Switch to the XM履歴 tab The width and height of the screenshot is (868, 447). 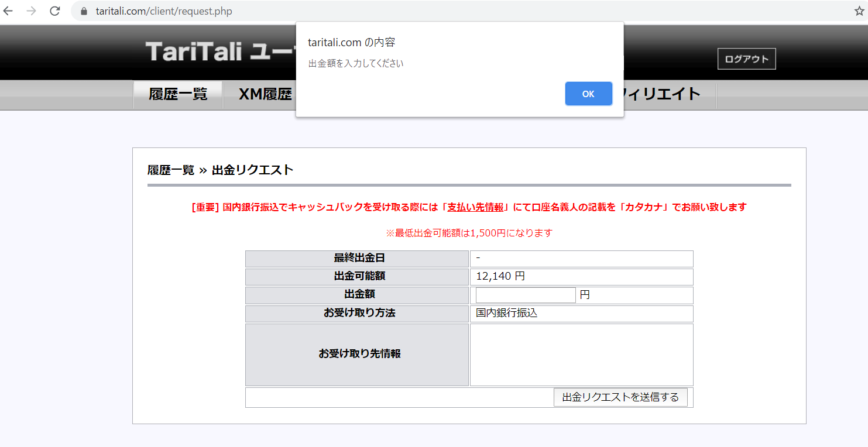click(265, 95)
